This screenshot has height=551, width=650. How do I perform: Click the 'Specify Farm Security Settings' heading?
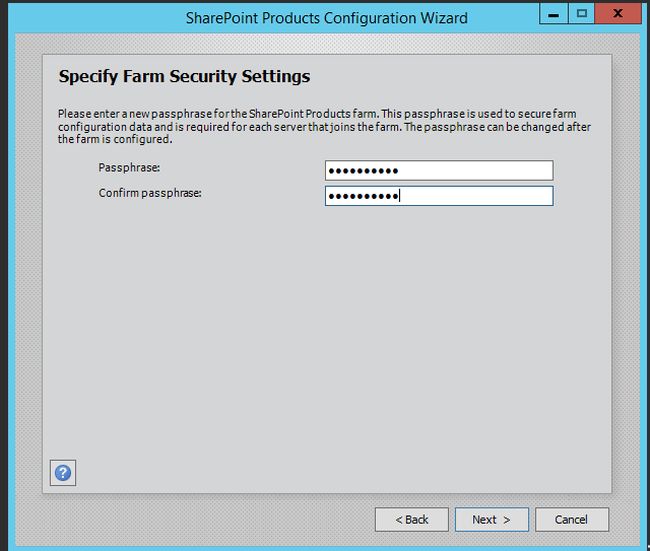(184, 77)
